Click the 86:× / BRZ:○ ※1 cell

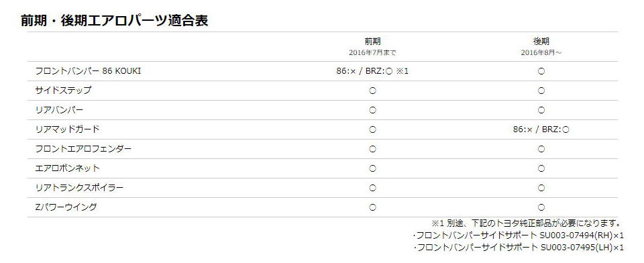coord(372,71)
